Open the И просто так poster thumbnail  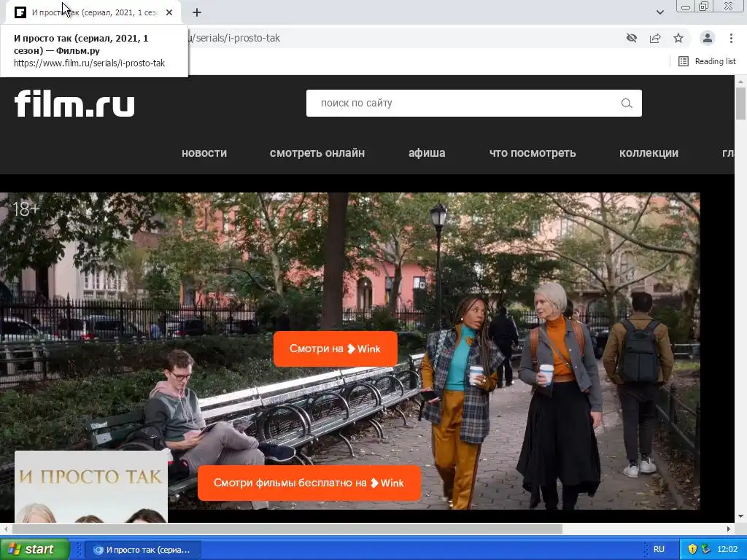tap(91, 486)
